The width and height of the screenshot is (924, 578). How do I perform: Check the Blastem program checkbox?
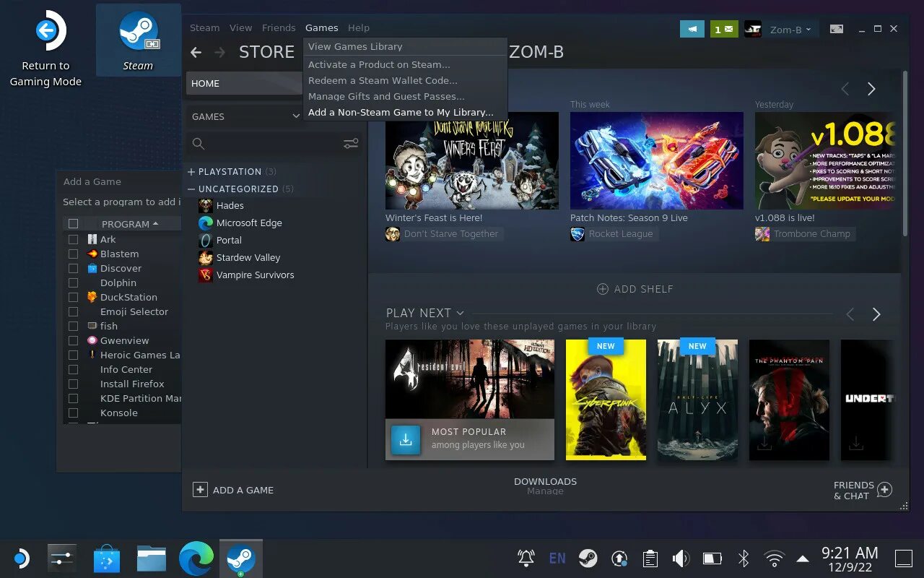coord(73,254)
